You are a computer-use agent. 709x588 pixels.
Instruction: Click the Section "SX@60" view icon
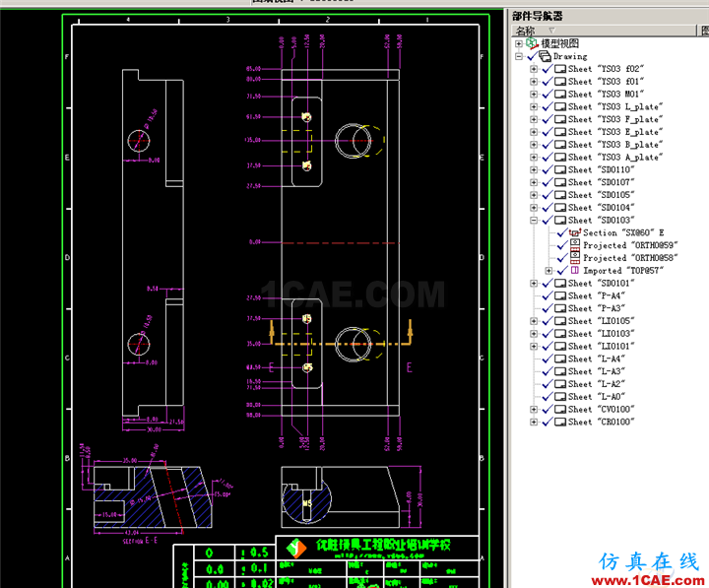(x=575, y=232)
